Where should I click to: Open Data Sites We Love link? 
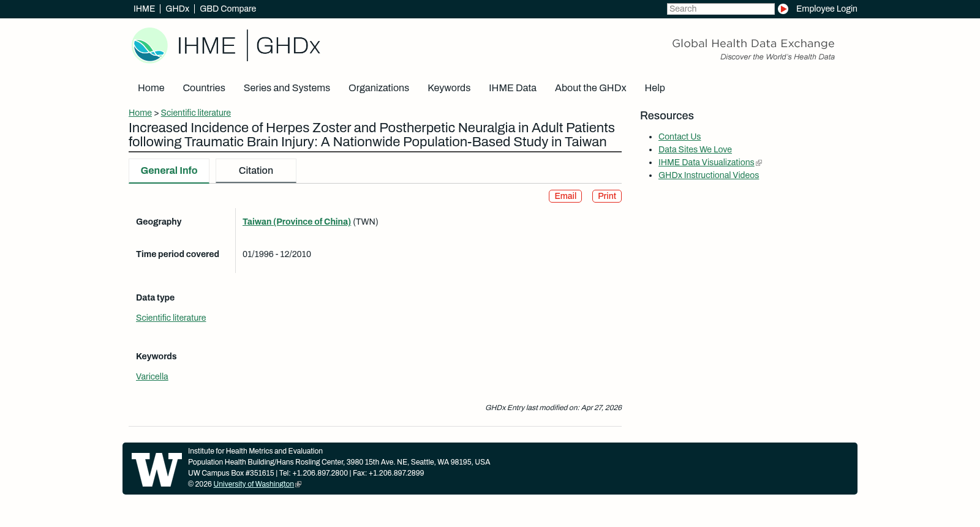(x=695, y=149)
